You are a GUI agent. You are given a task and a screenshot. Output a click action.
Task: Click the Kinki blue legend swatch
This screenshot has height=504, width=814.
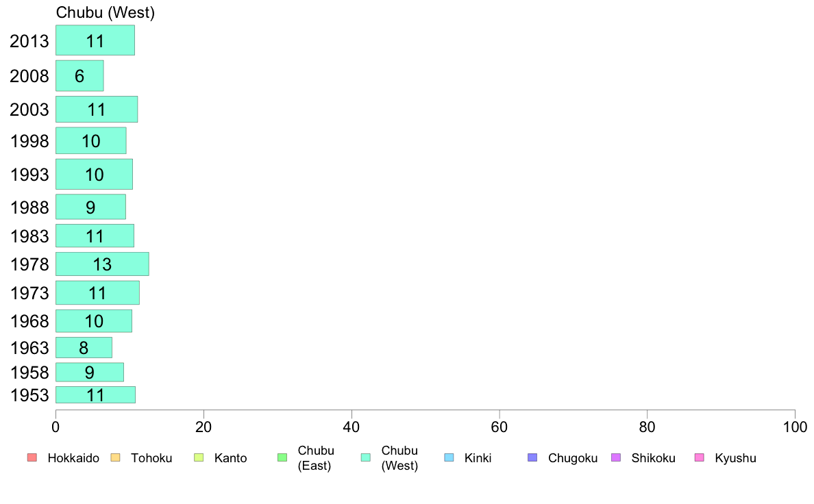pyautogui.click(x=449, y=457)
